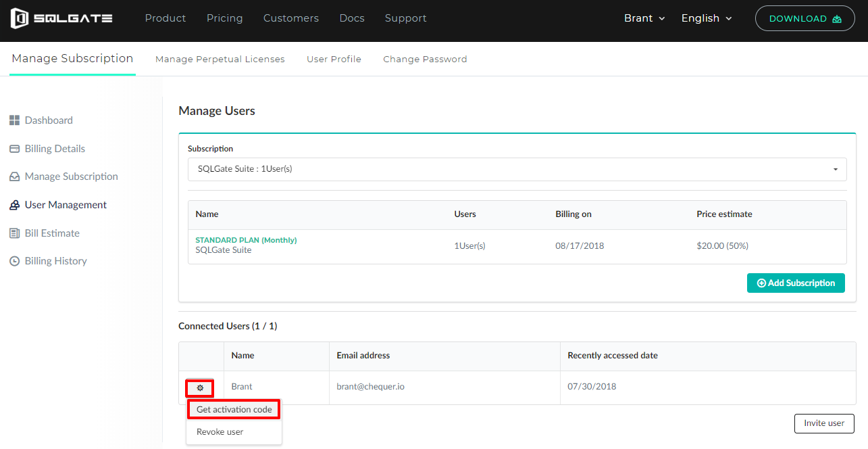Open the Change Password tab
Image resolution: width=868 pixels, height=449 pixels.
click(x=425, y=60)
